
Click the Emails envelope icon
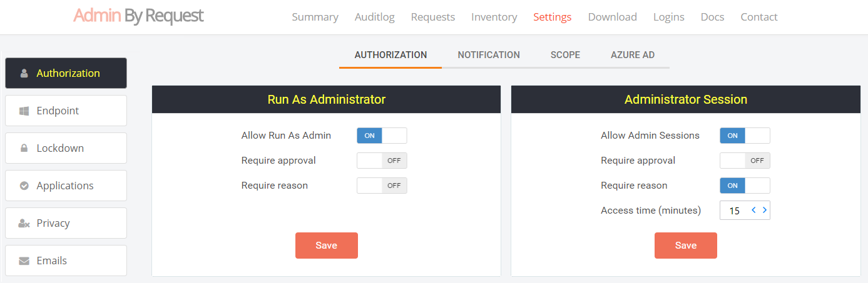tap(24, 261)
